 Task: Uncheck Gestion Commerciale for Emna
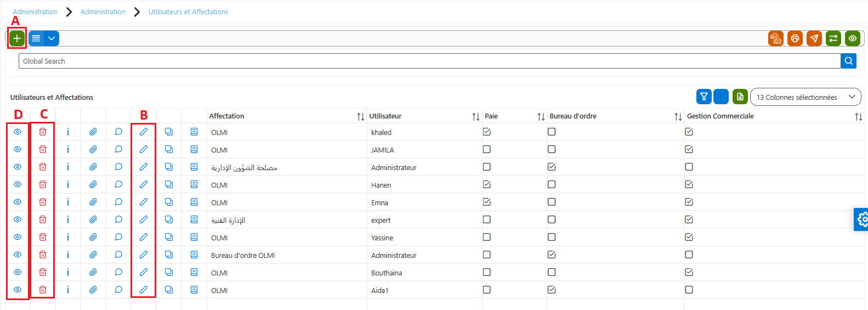689,202
